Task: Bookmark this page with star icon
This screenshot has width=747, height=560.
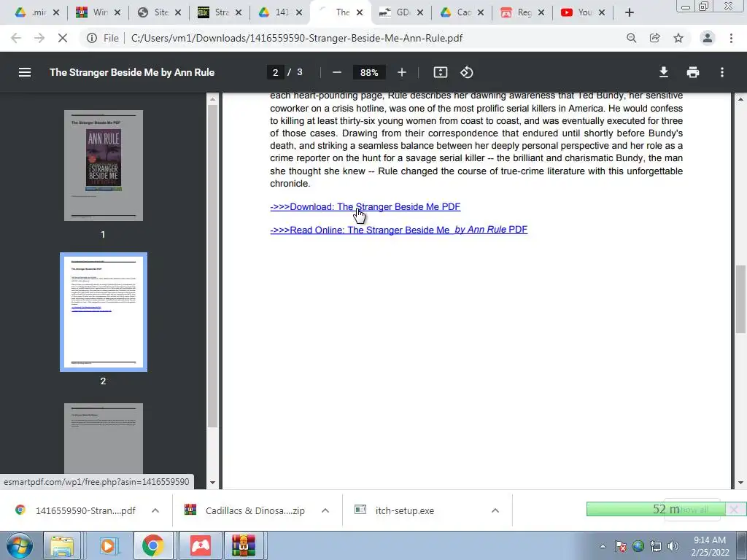Action: click(678, 38)
